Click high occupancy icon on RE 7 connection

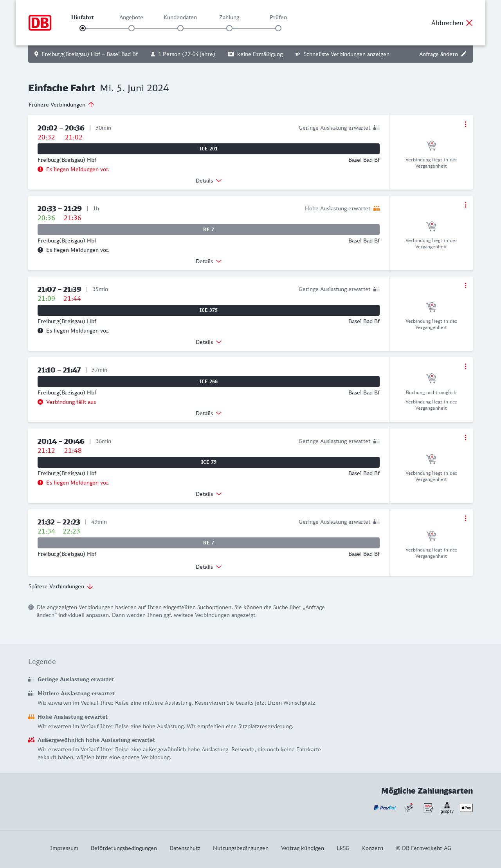377,208
